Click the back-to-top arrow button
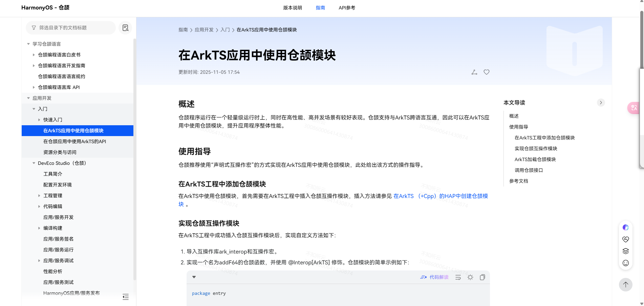 pyautogui.click(x=625, y=285)
